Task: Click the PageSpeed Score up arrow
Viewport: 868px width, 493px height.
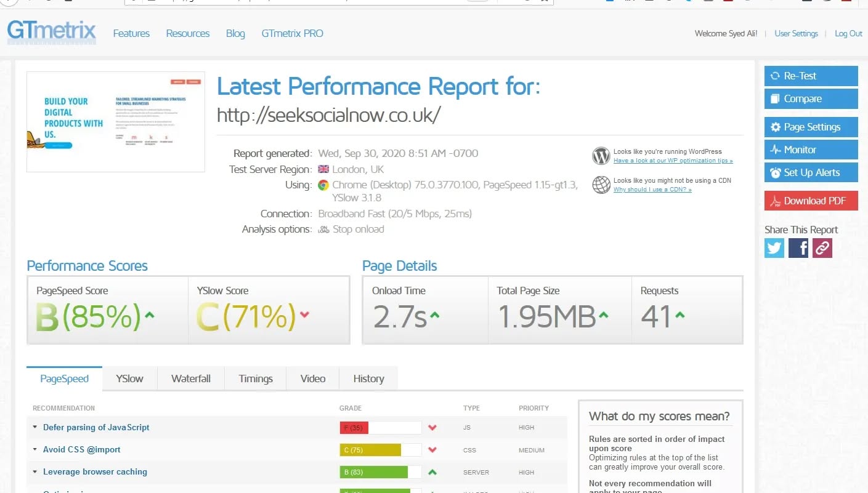Action: [x=149, y=315]
